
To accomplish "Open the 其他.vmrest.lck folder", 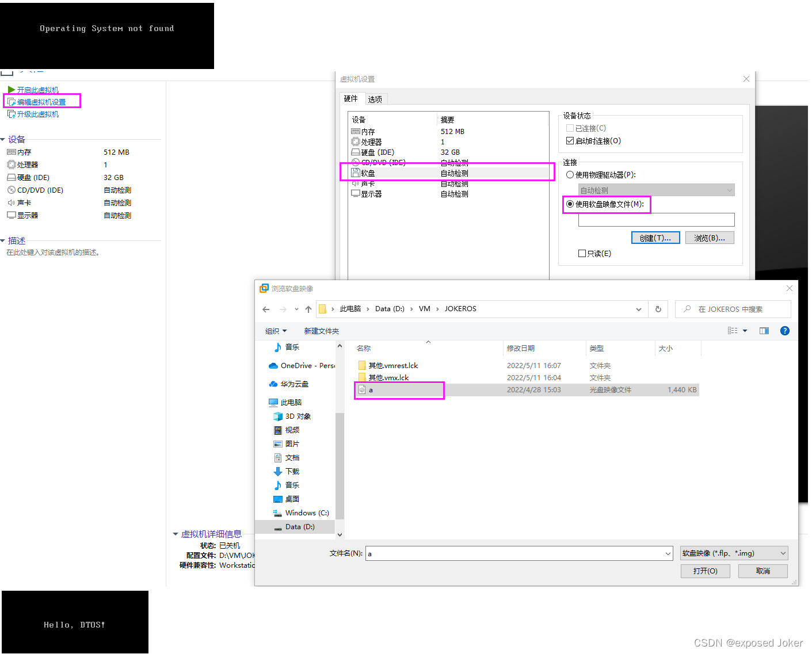I will coord(393,366).
